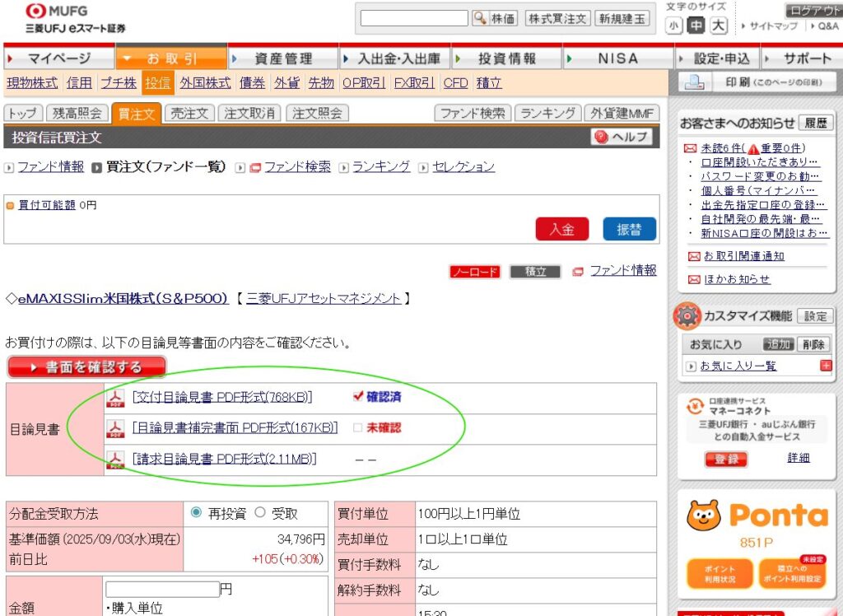The height and width of the screenshot is (616, 843).
Task: Open PDF icon for 交付目論見書
Action: 115,398
